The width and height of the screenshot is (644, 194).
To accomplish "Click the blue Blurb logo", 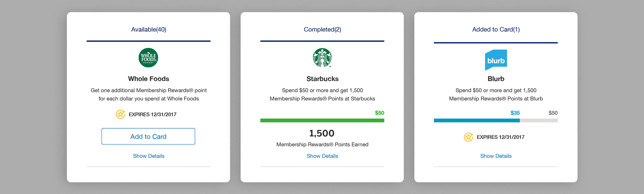I will (x=496, y=60).
